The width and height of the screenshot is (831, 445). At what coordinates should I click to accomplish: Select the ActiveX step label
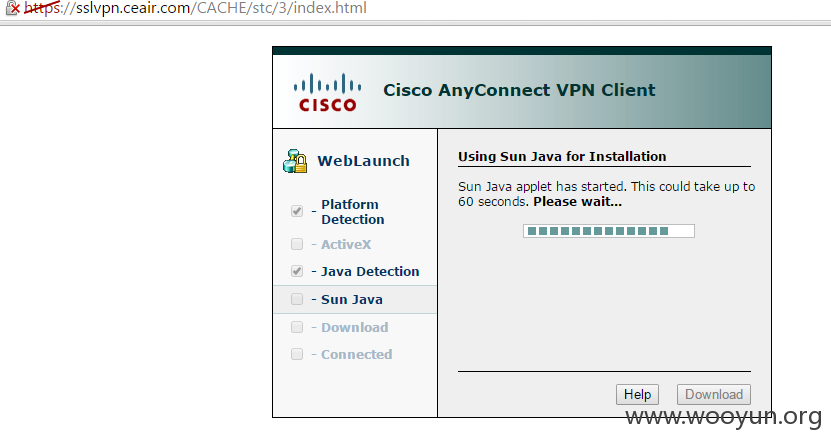tap(346, 245)
